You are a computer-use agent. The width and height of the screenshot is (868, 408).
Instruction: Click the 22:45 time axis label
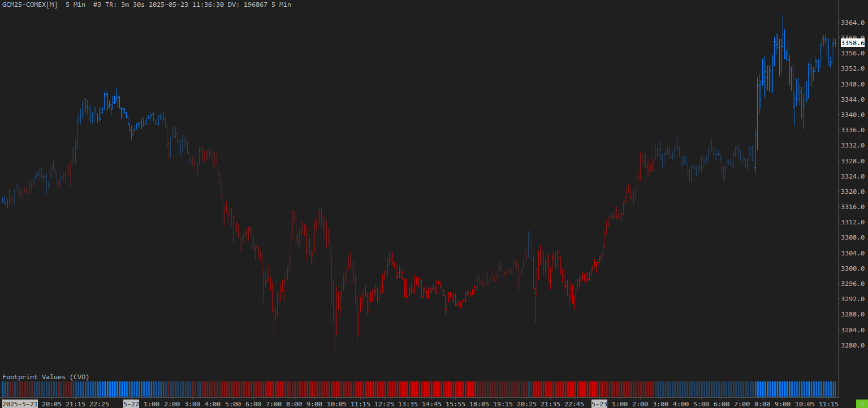coord(574,404)
